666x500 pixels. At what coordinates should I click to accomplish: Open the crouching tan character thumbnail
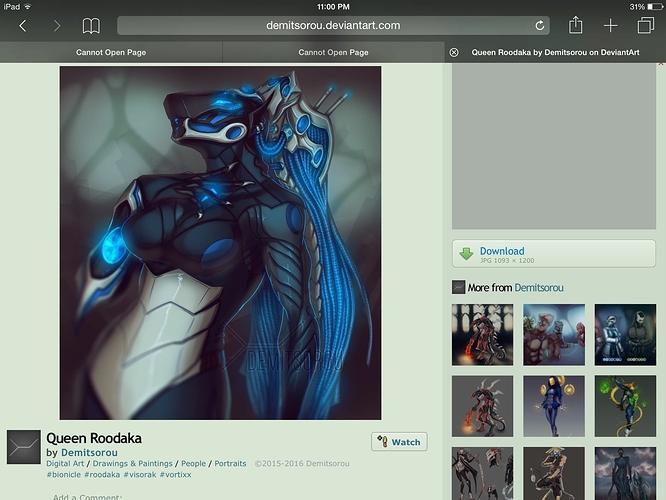554,473
